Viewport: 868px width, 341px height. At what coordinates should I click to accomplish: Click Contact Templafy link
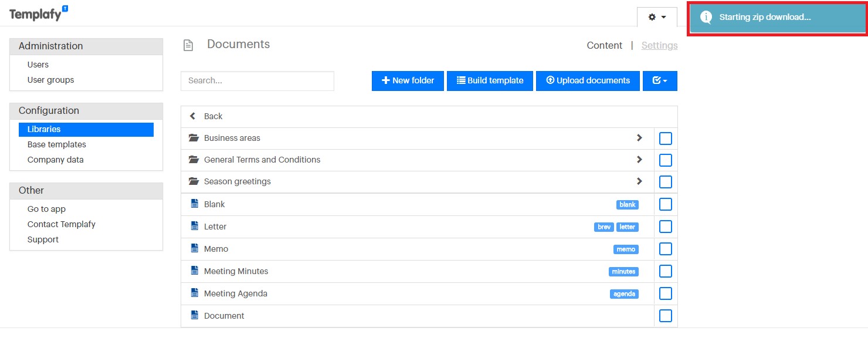click(62, 224)
